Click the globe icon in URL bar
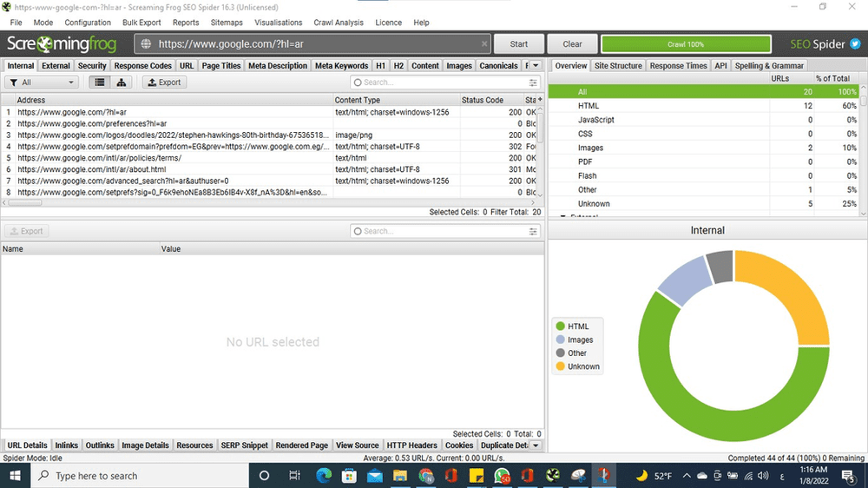Image resolution: width=868 pixels, height=488 pixels. [146, 43]
